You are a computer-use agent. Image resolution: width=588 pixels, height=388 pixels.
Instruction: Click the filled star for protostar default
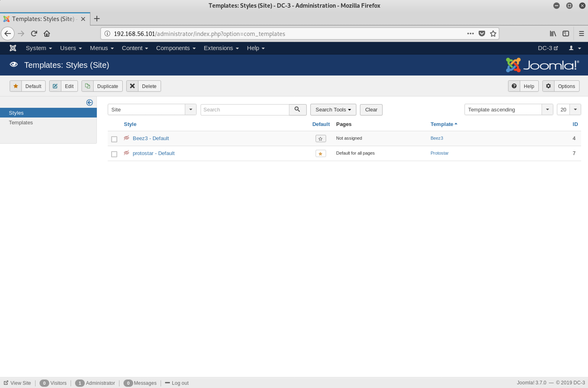[x=320, y=153]
